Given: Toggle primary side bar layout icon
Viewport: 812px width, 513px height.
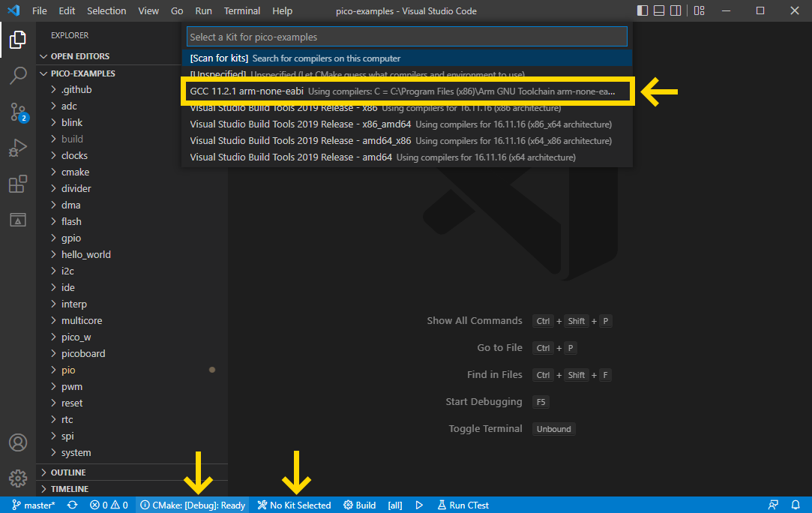Looking at the screenshot, I should (642, 10).
